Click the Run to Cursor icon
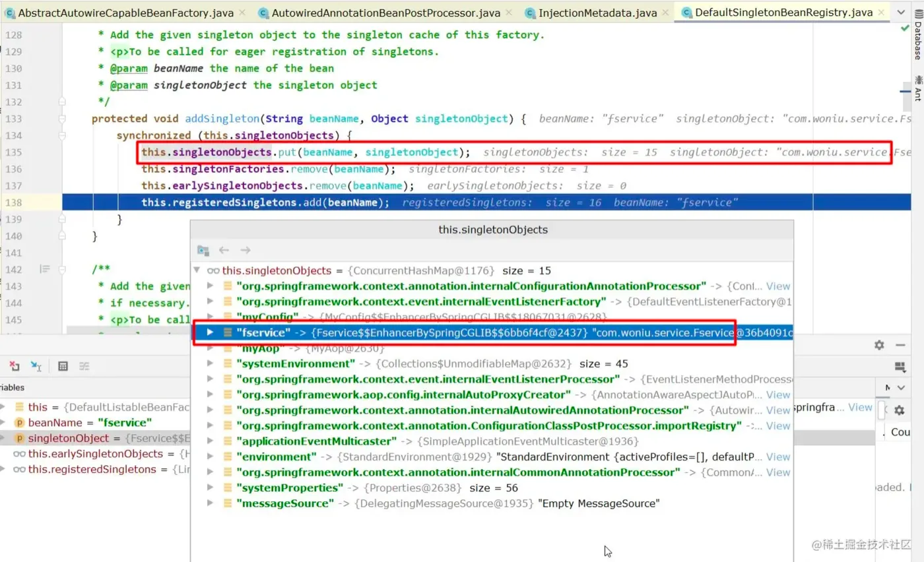 pyautogui.click(x=36, y=366)
